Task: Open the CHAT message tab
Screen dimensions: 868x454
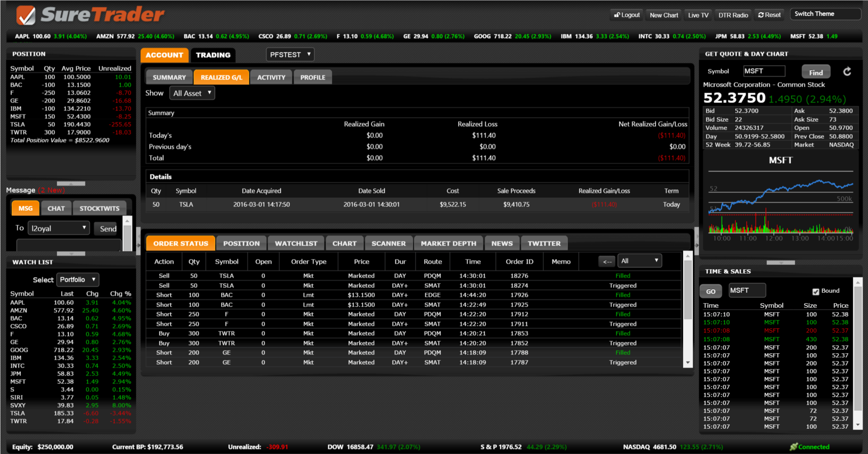Action: coord(56,208)
